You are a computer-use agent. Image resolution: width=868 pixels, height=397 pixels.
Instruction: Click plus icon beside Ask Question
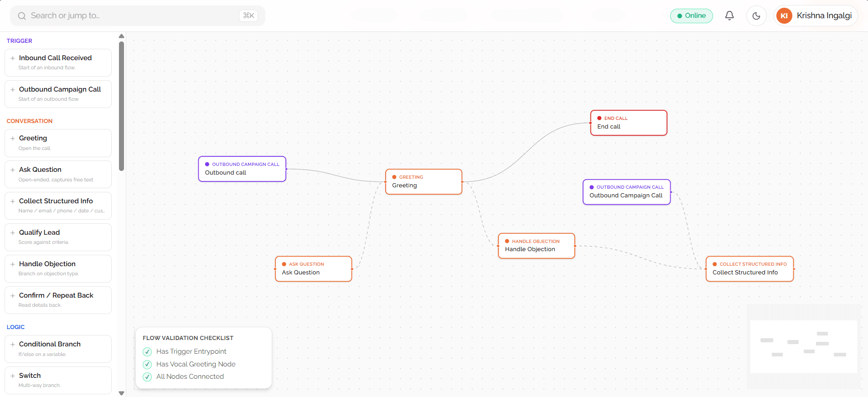coord(13,170)
